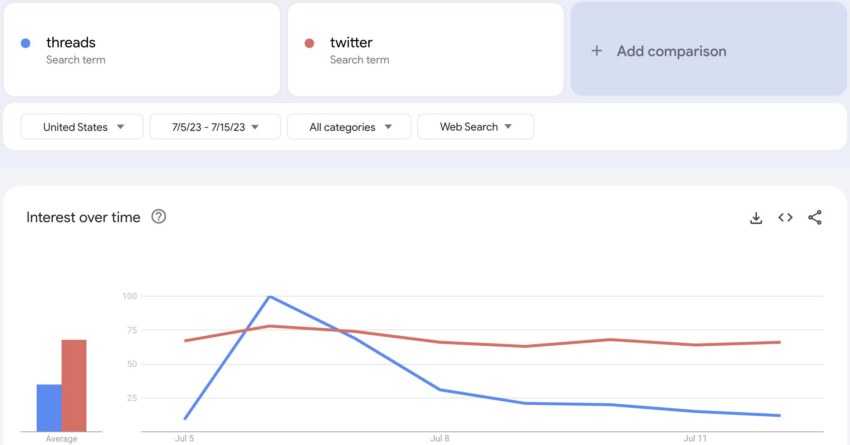Open help for Interest over time
Image resolution: width=850 pixels, height=445 pixels.
[158, 217]
